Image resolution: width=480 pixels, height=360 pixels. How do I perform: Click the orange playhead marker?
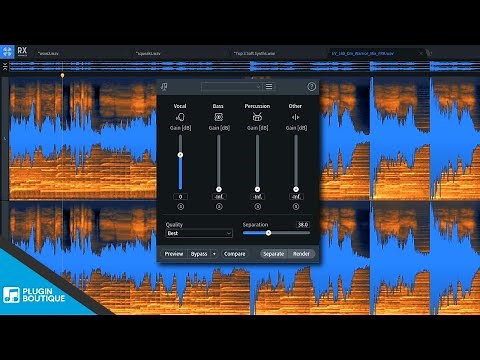tap(62, 76)
